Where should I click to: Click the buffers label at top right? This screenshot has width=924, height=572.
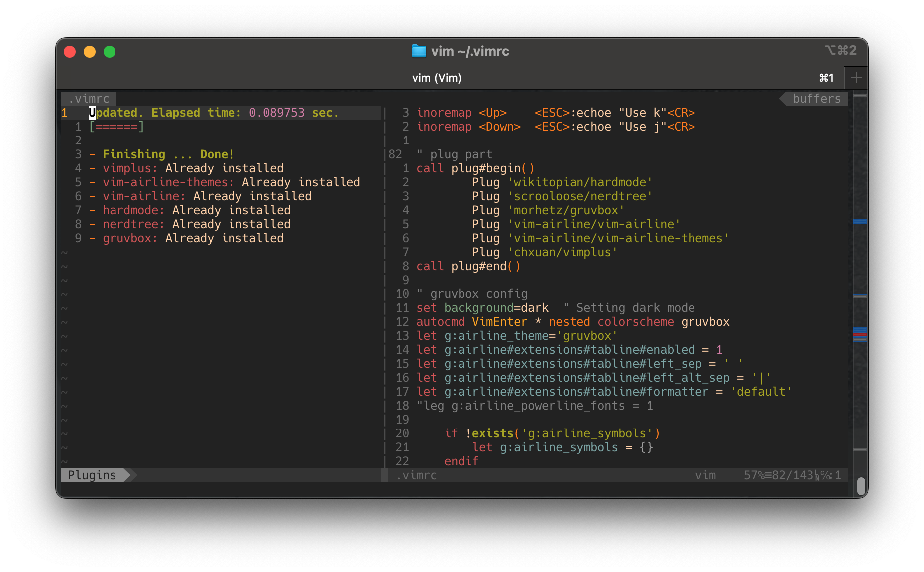[815, 98]
